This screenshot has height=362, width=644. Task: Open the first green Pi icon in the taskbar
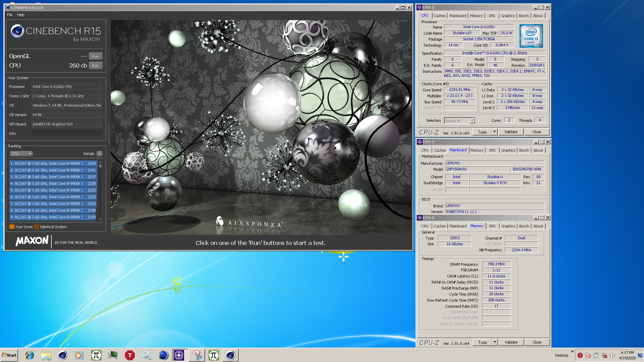96,355
